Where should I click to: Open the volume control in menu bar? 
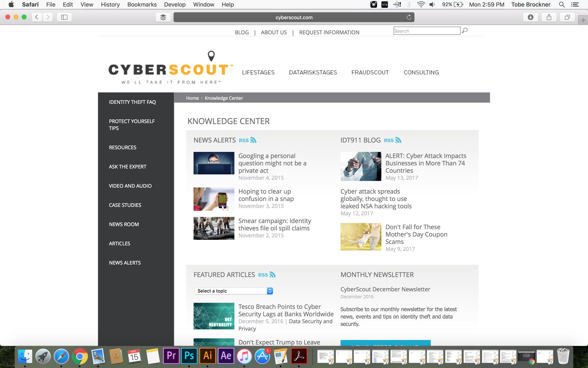pos(432,4)
